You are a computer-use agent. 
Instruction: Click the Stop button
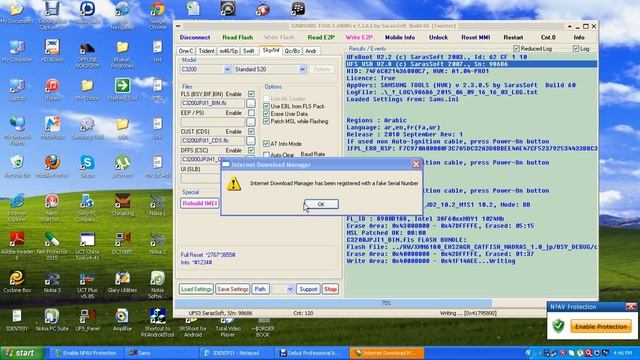coord(330,289)
